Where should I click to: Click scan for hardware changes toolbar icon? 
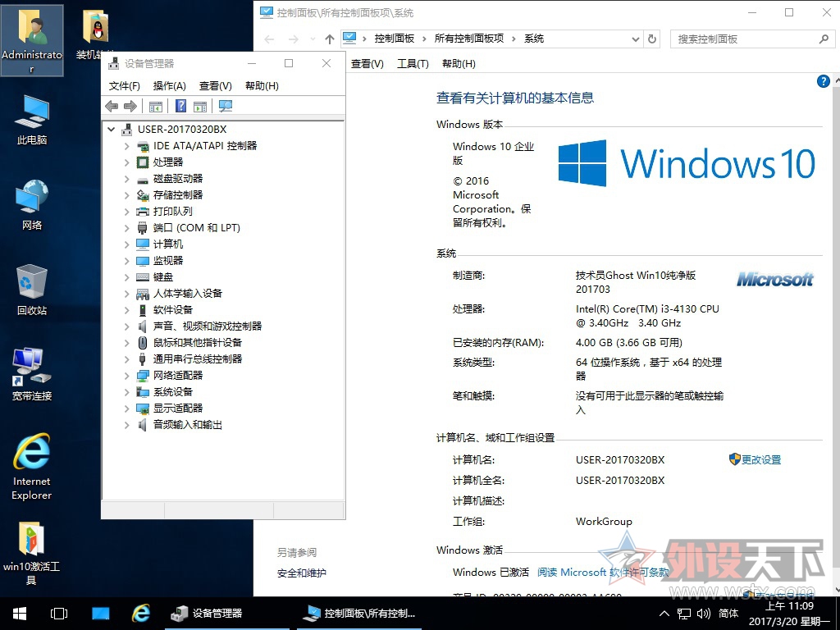point(226,106)
